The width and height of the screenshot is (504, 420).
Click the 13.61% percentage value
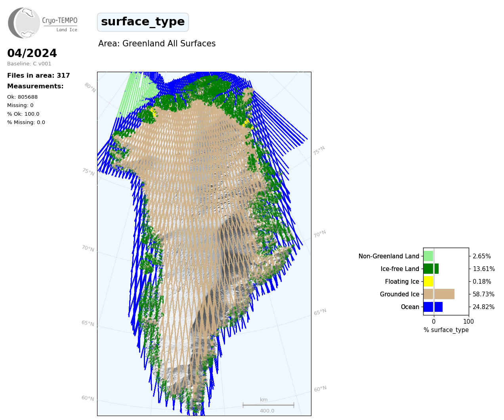point(484,269)
